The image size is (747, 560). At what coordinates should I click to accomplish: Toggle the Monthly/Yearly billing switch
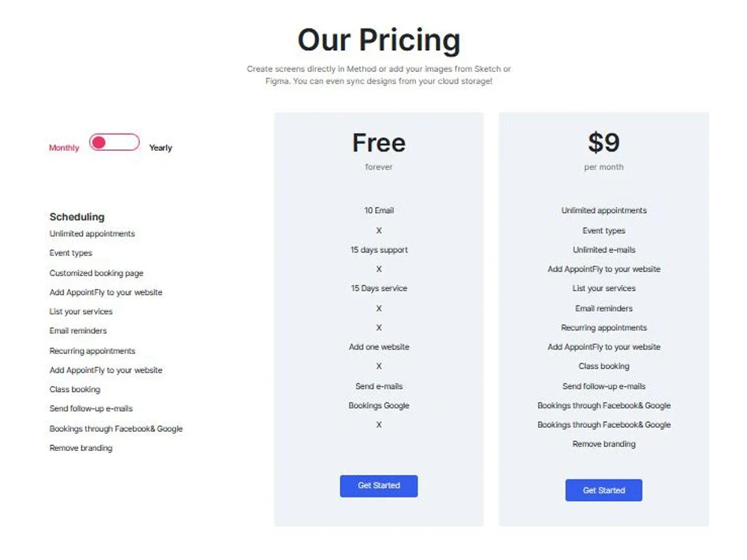pyautogui.click(x=114, y=143)
